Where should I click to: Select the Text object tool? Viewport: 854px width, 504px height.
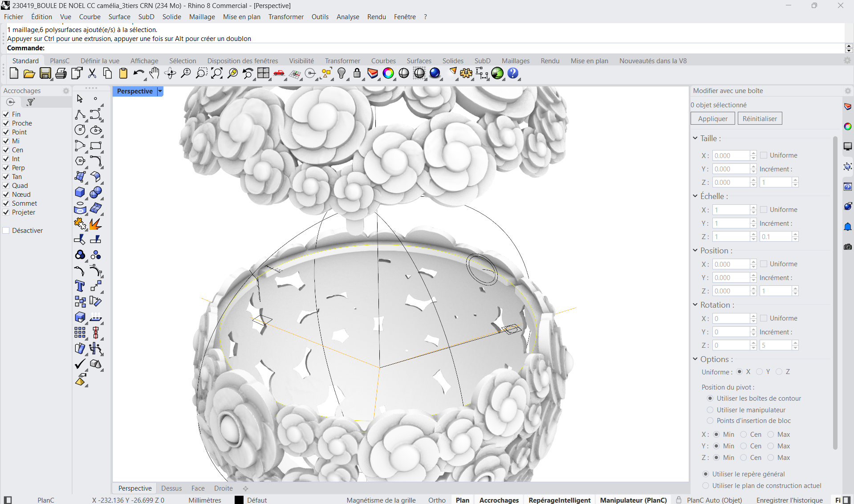pyautogui.click(x=80, y=286)
